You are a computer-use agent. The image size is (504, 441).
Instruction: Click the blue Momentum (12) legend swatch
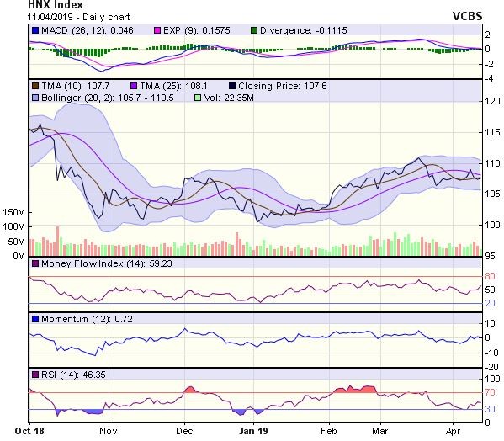pos(35,319)
